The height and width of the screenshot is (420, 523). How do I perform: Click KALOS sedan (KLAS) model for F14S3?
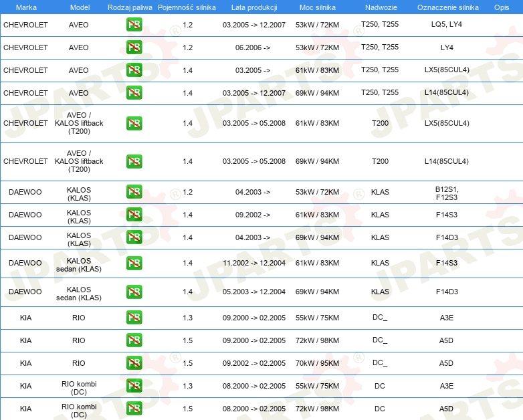79,265
